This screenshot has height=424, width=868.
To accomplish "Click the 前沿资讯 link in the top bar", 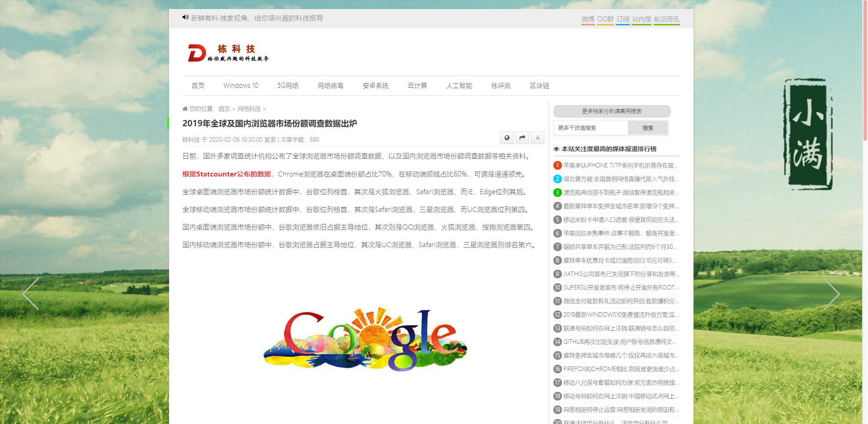I will (x=666, y=19).
